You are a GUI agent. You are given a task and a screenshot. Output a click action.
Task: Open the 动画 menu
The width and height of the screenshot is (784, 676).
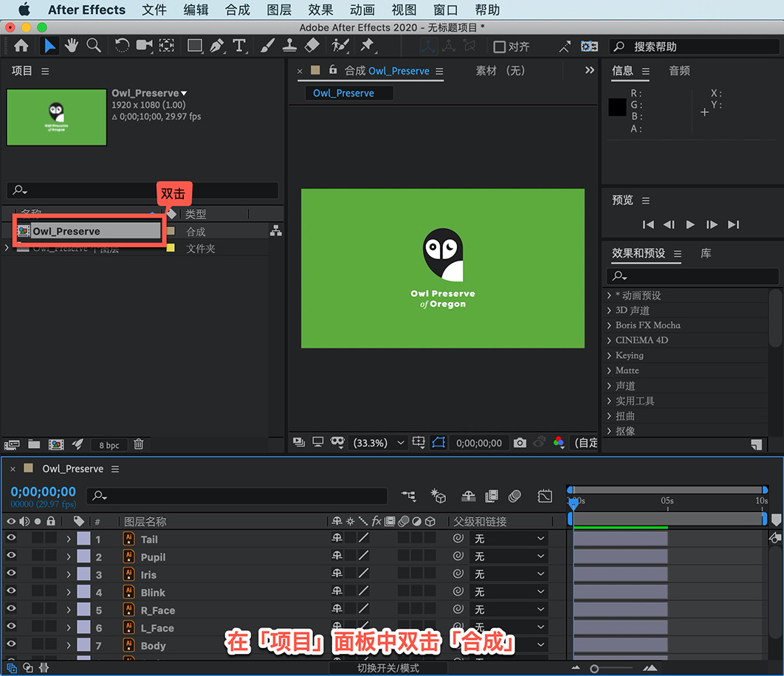pyautogui.click(x=362, y=10)
